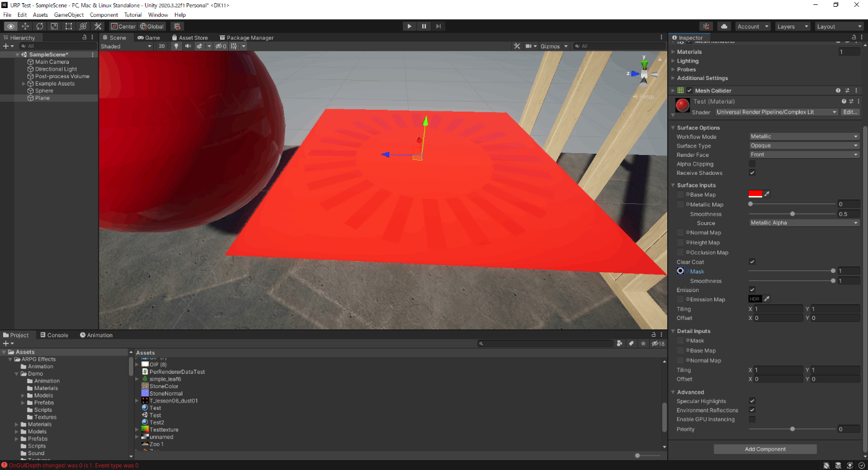Screen dimensions: 868x470
Task: Uncheck the Clear Coat option
Action: pyautogui.click(x=752, y=262)
